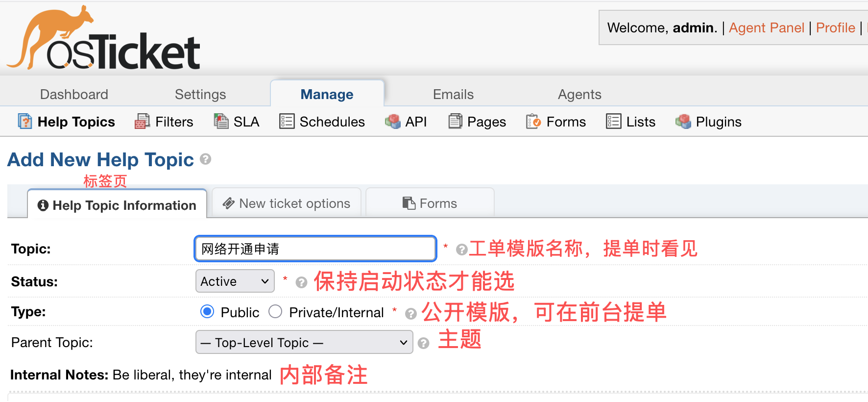Viewport: 868px width, 402px height.
Task: Click the Help Topics icon
Action: pyautogui.click(x=24, y=121)
